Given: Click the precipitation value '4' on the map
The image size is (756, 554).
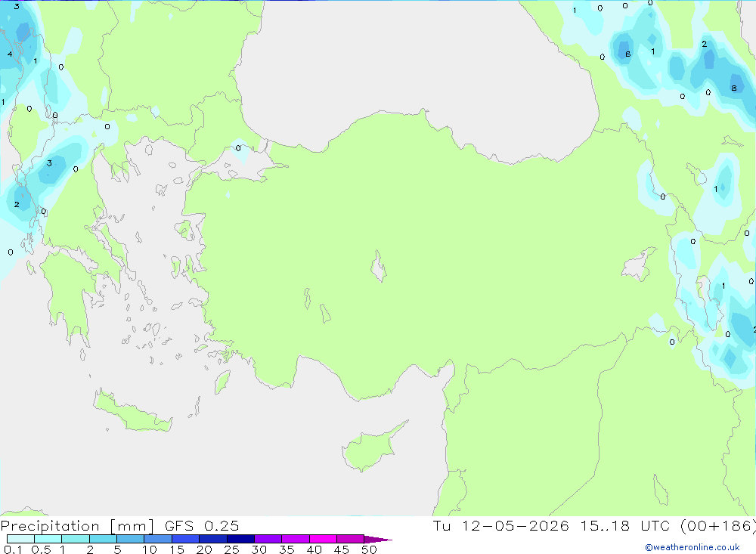Looking at the screenshot, I should pyautogui.click(x=10, y=54).
